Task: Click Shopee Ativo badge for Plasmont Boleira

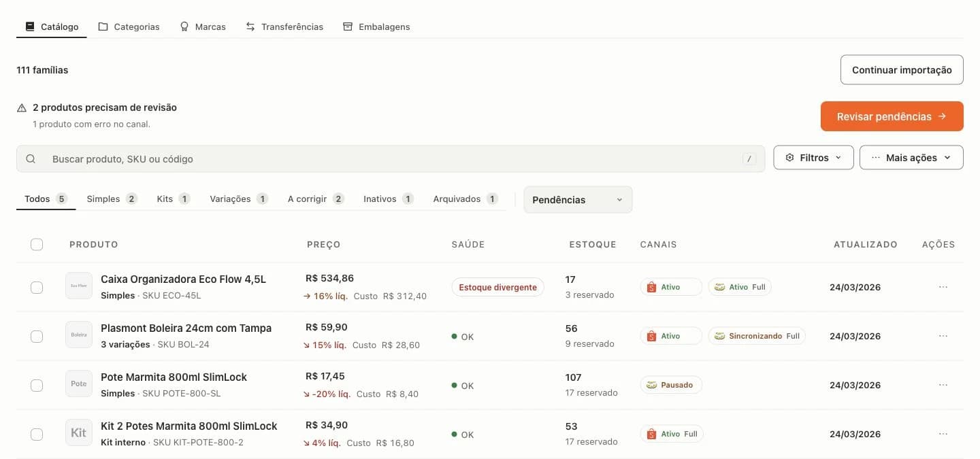Action: click(671, 336)
